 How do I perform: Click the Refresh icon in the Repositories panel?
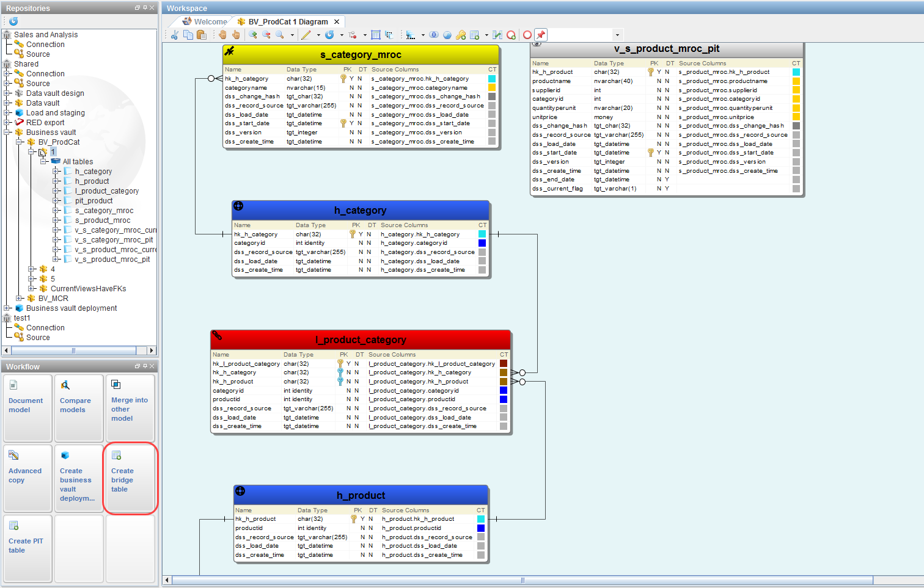point(13,21)
